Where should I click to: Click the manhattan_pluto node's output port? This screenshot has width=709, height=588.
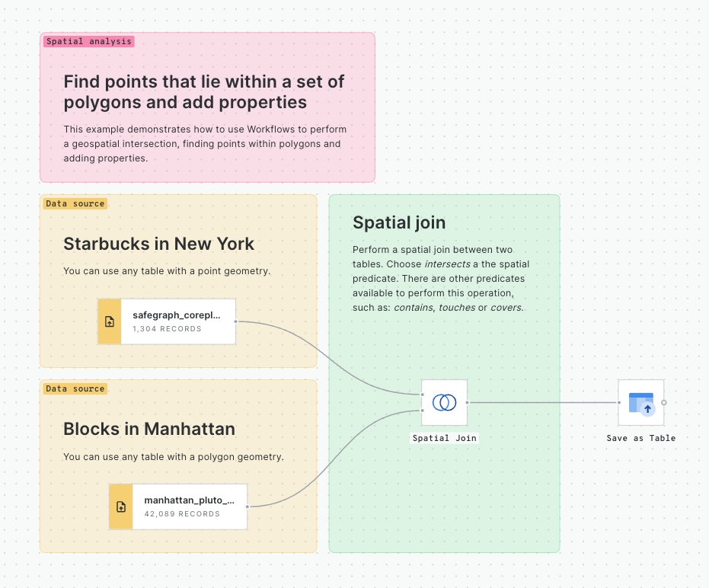(x=248, y=507)
